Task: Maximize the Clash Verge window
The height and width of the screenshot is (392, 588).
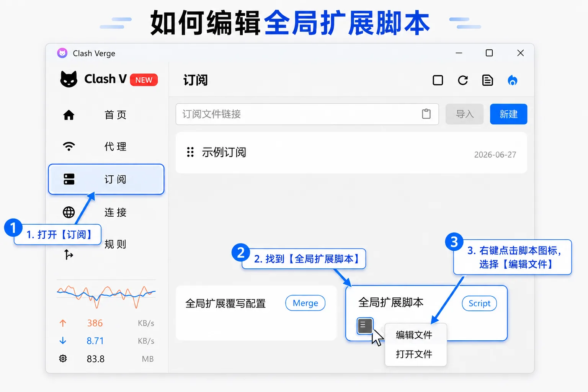Action: 489,53
